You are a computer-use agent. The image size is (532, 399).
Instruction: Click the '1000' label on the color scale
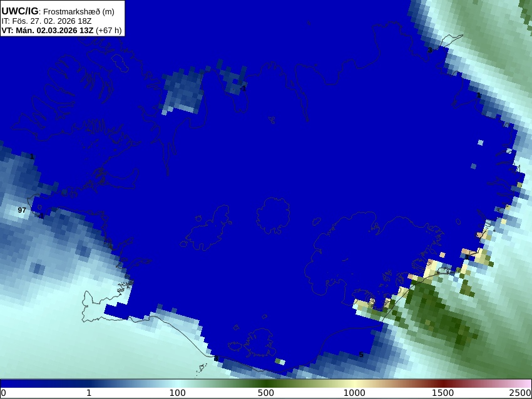354,393
